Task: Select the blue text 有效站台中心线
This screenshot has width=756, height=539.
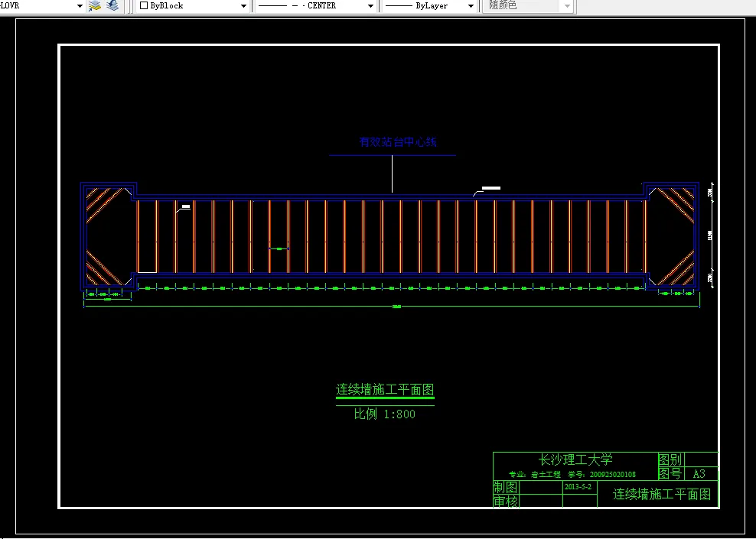Action: (398, 142)
